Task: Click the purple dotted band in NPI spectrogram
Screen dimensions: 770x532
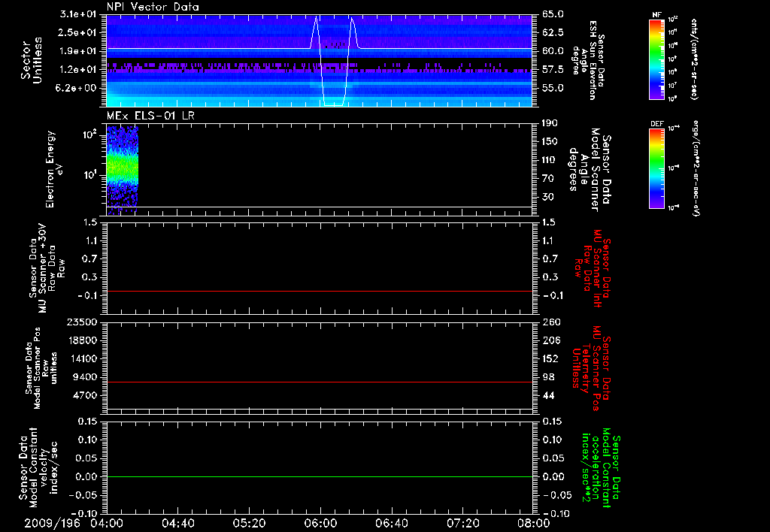Action: click(320, 68)
